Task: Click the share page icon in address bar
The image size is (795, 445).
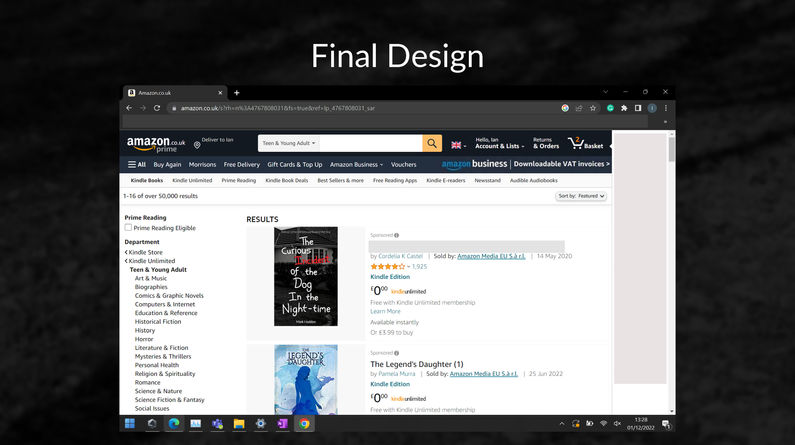Action: 579,108
